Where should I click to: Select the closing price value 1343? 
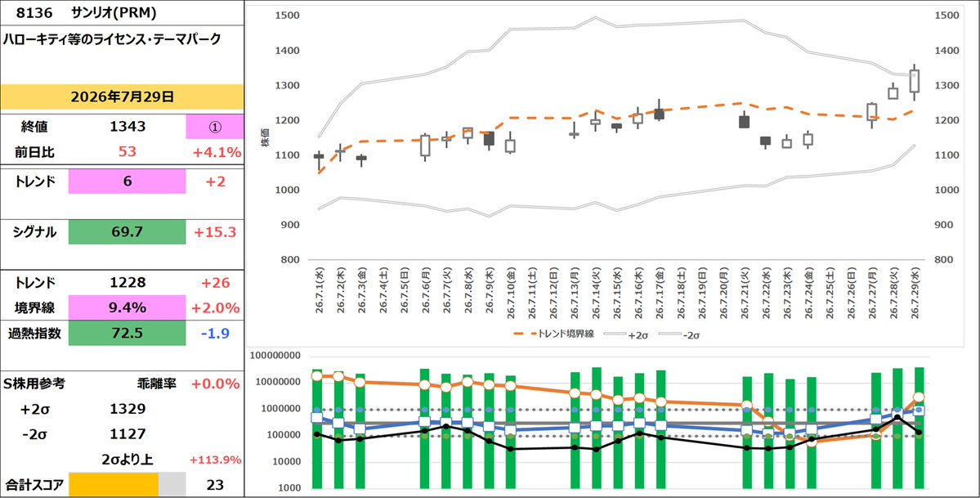(x=128, y=127)
